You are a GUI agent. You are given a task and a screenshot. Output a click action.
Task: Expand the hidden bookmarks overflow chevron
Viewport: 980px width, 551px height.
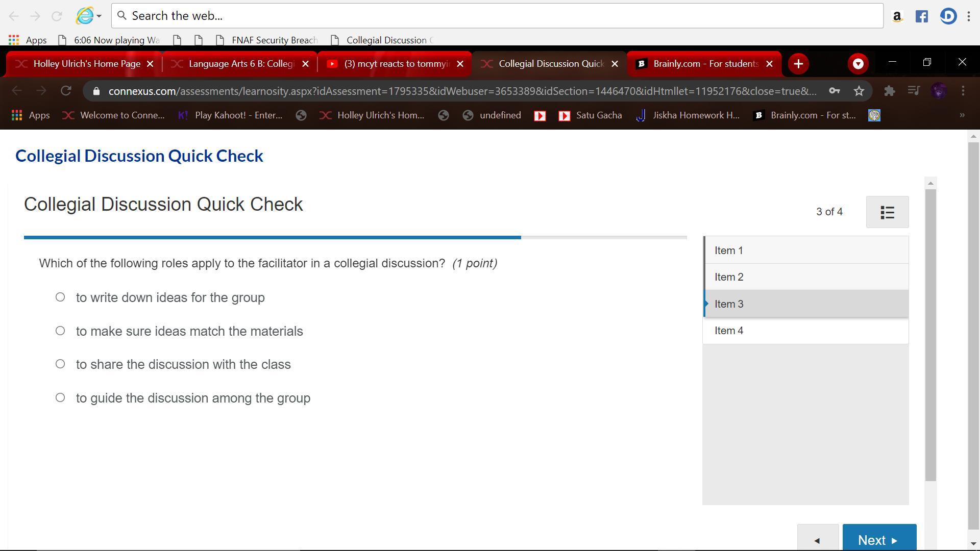[962, 115]
